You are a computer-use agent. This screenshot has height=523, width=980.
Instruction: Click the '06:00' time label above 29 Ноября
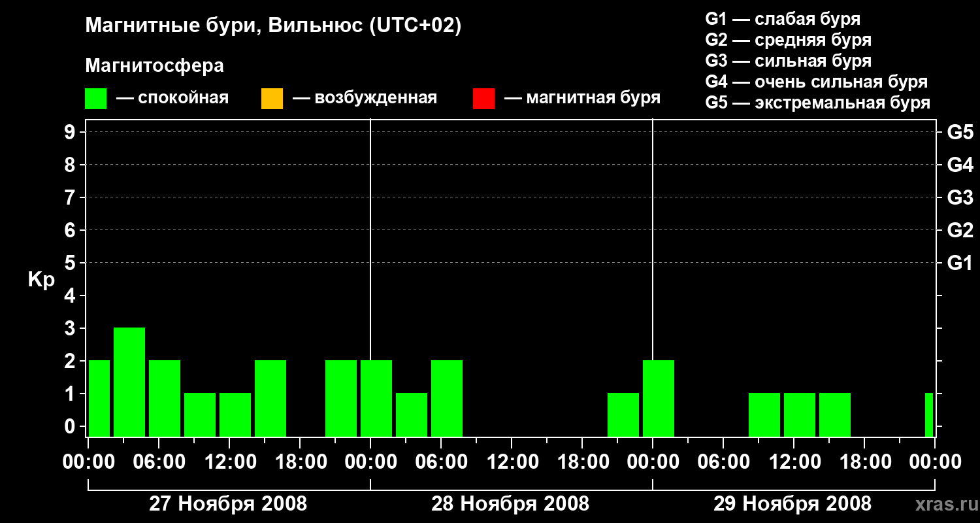[x=723, y=462]
